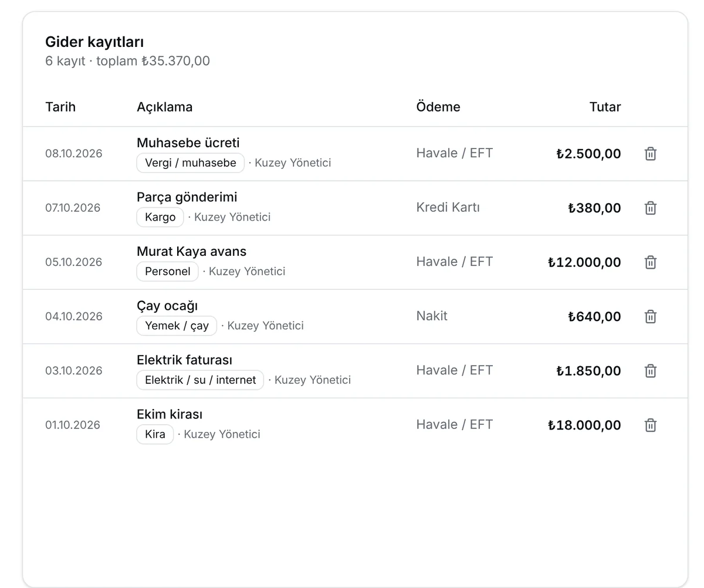704x588 pixels.
Task: Click the date 01.10.2026
Action: click(73, 425)
